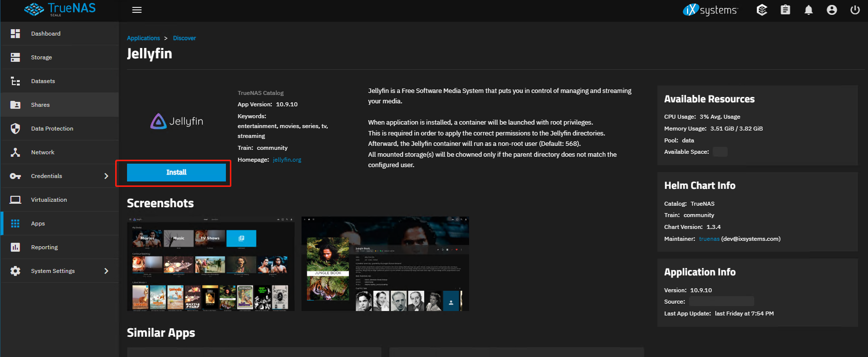
Task: Click the CPU Usage 3% Avg value
Action: coord(720,117)
